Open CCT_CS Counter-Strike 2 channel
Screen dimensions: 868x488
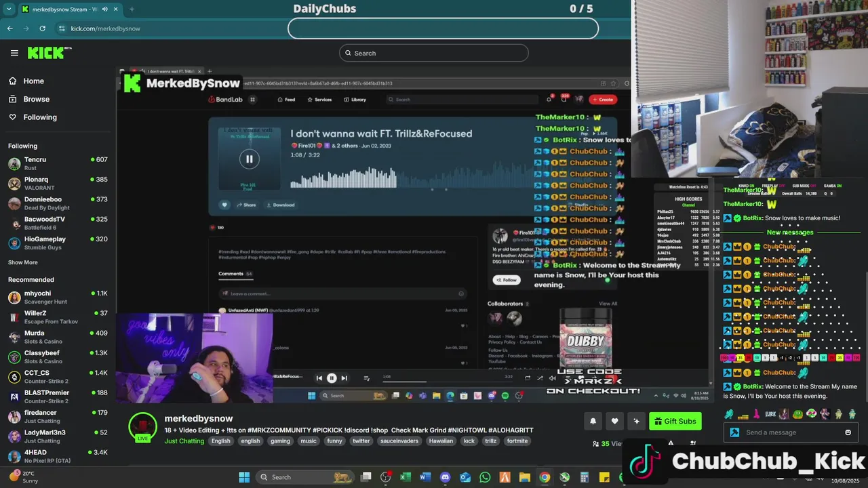(x=58, y=376)
